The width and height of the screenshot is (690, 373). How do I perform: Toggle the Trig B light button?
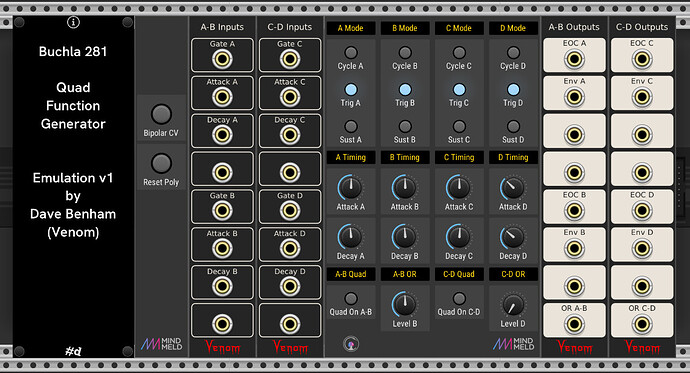click(x=405, y=90)
